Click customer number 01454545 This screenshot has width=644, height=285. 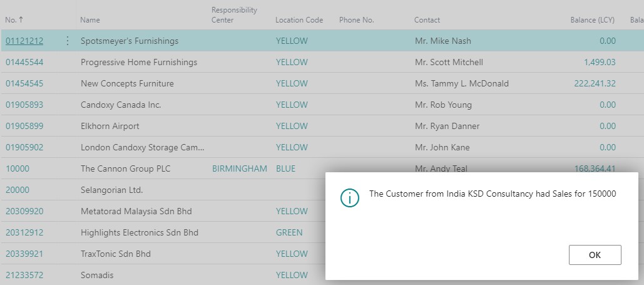coord(24,83)
